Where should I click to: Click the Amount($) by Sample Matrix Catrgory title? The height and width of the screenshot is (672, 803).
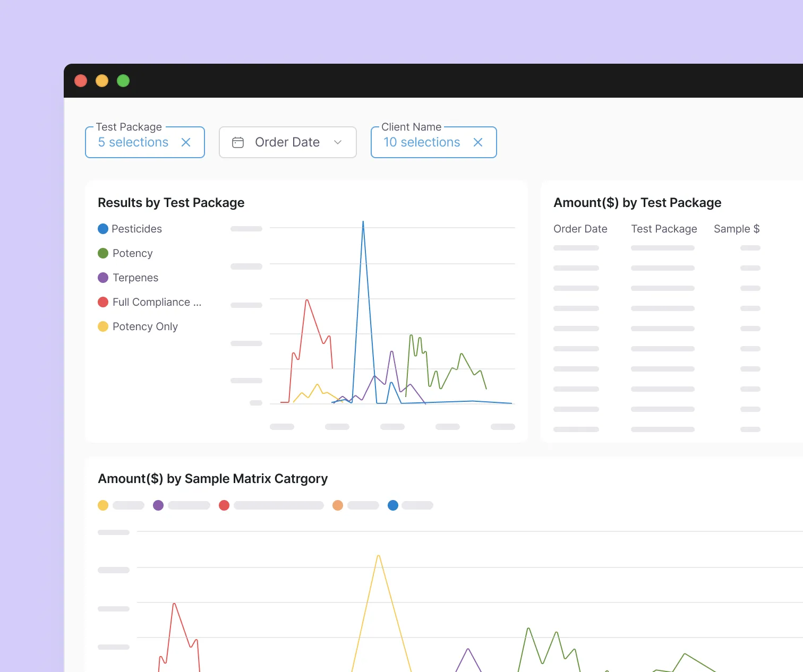(x=213, y=479)
